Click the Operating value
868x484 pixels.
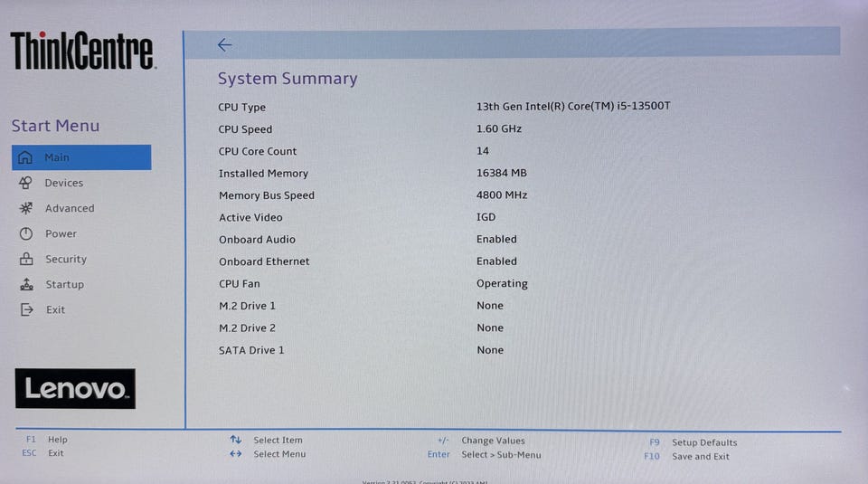click(x=502, y=283)
